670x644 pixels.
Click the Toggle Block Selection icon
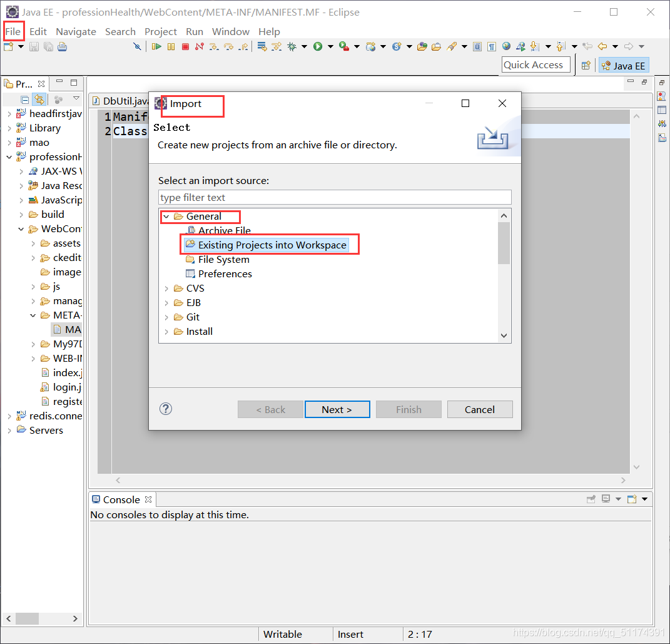tap(477, 46)
